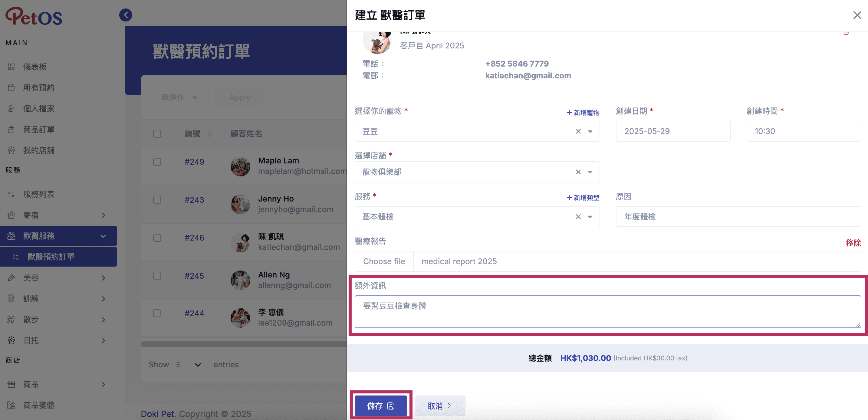This screenshot has height=420, width=868.
Task: Click the 儲存 save button
Action: (x=381, y=405)
